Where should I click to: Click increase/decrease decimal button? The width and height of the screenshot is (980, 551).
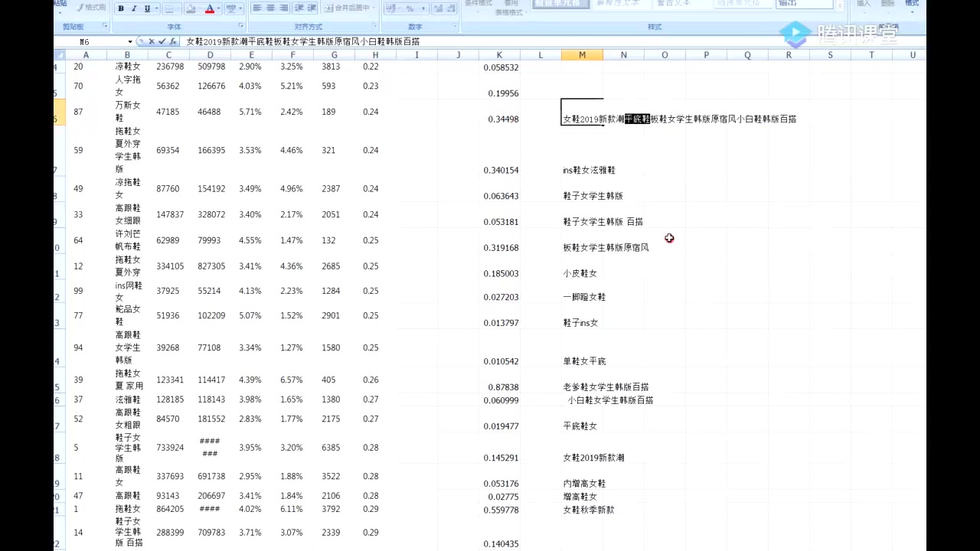tap(443, 8)
